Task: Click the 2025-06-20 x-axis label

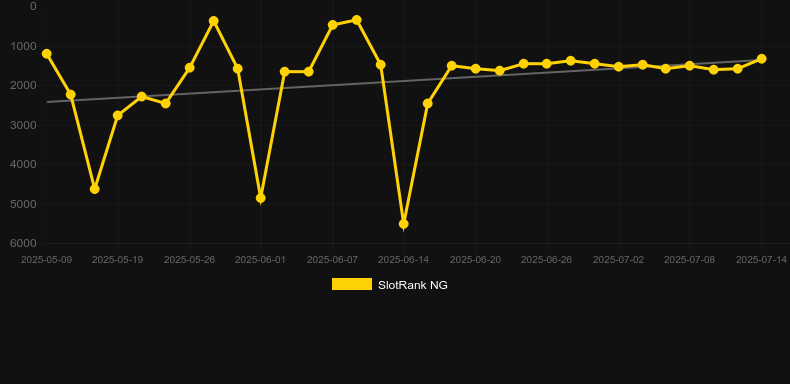Action: click(x=476, y=260)
